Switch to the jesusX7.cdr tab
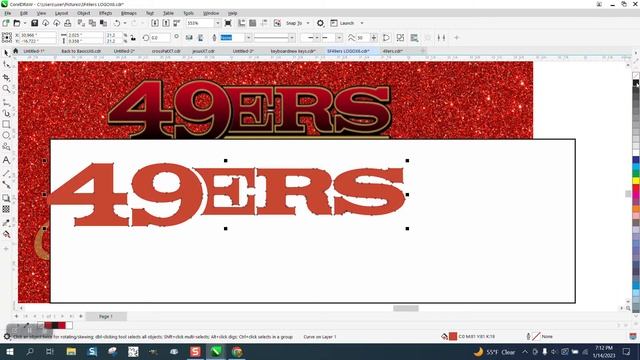Image resolution: width=640 pixels, height=360 pixels. (x=203, y=51)
